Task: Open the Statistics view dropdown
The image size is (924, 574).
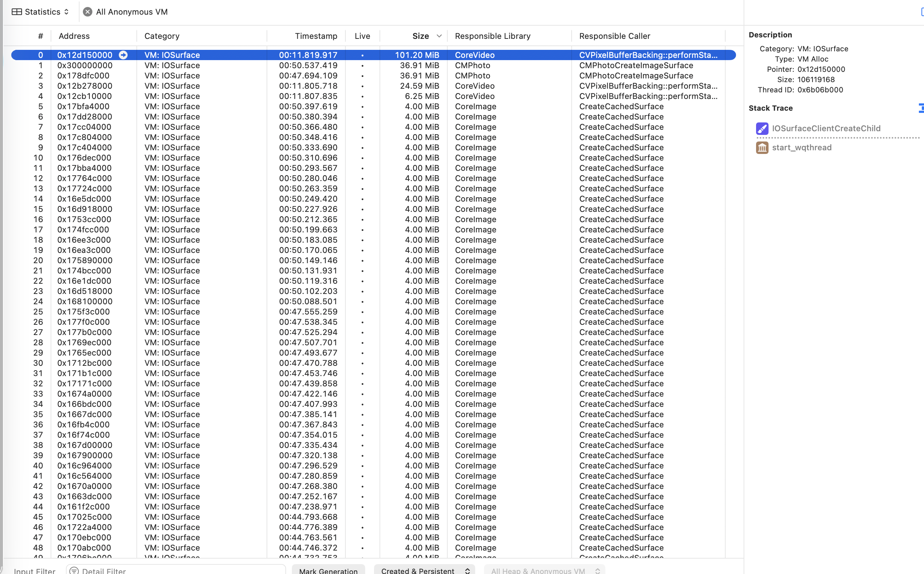Action: (42, 12)
